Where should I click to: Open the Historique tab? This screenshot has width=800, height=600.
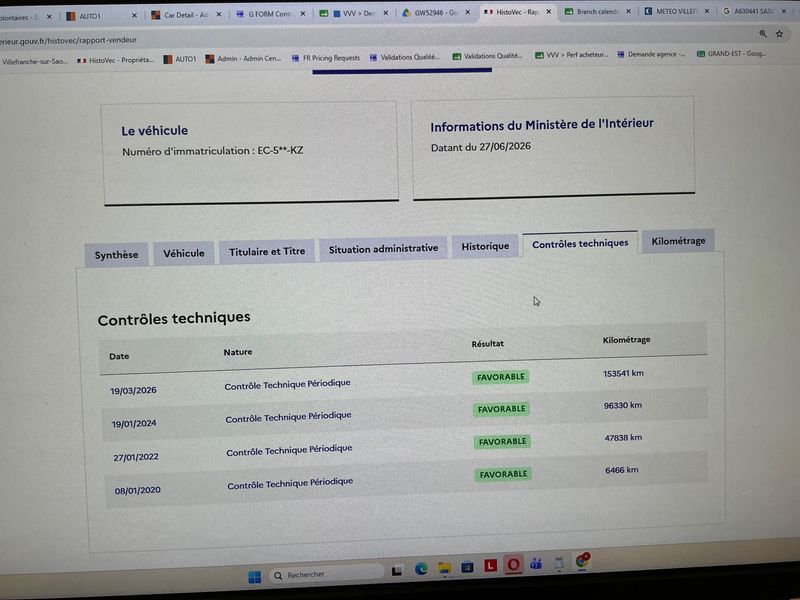485,246
